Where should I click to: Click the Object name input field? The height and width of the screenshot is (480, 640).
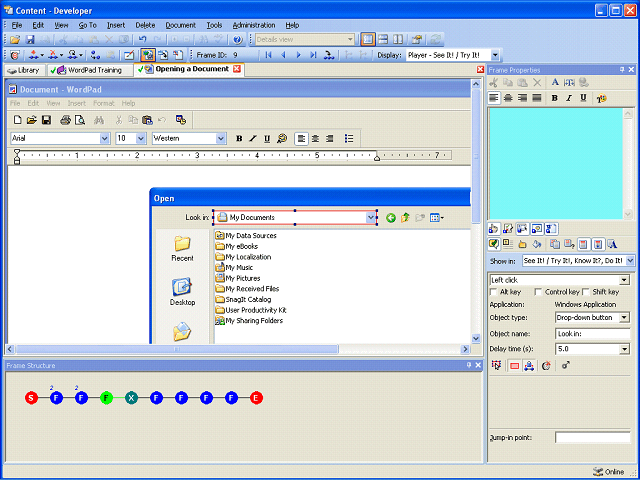coord(593,333)
